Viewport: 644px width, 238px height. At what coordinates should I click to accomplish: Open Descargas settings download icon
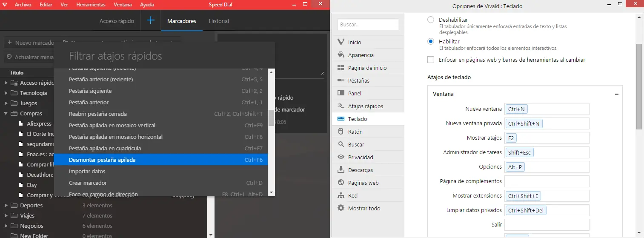[x=341, y=170]
